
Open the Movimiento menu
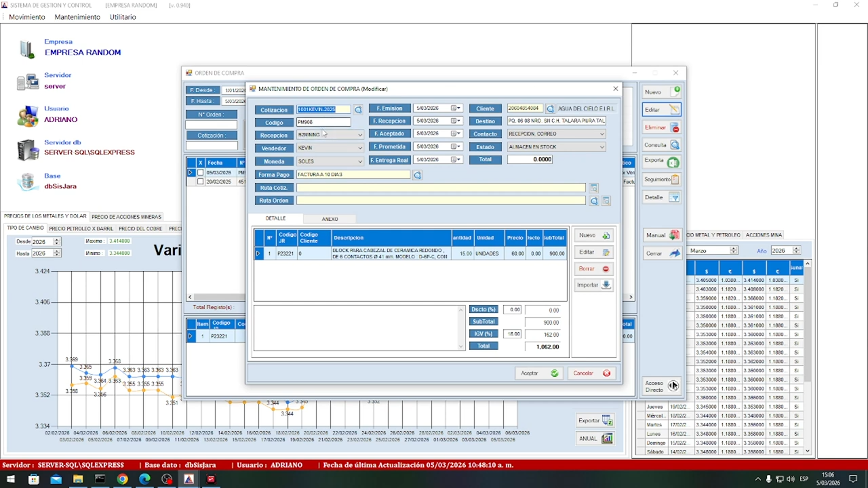tap(27, 17)
